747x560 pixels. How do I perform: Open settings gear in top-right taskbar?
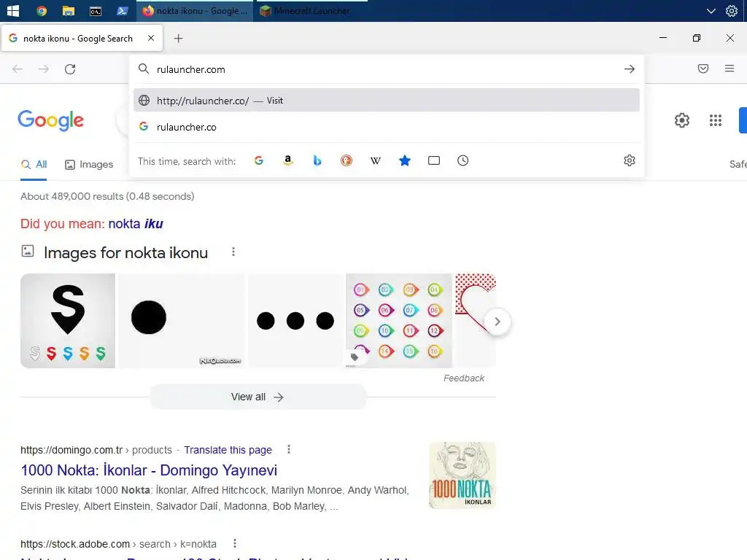731,10
